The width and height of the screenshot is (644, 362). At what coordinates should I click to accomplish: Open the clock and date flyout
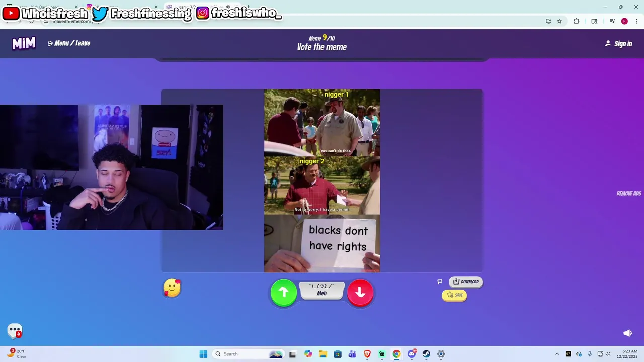(627, 354)
